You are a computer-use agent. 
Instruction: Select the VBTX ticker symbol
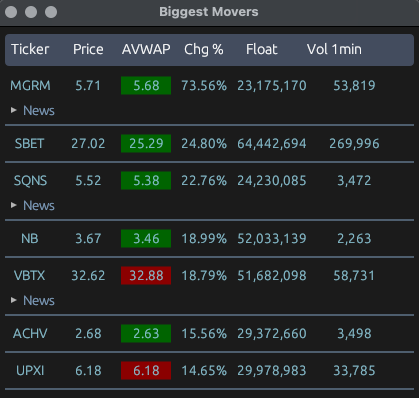[x=29, y=276]
